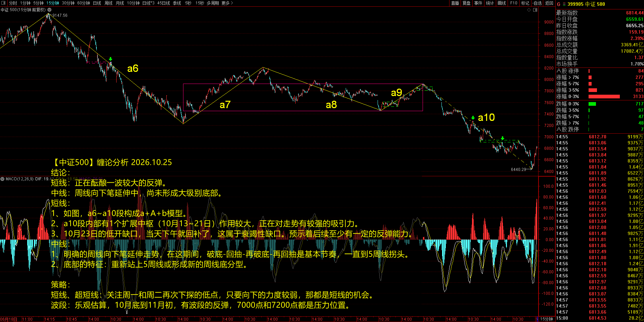
Task: Open the 统计 statistics button
Action: tap(490, 3)
